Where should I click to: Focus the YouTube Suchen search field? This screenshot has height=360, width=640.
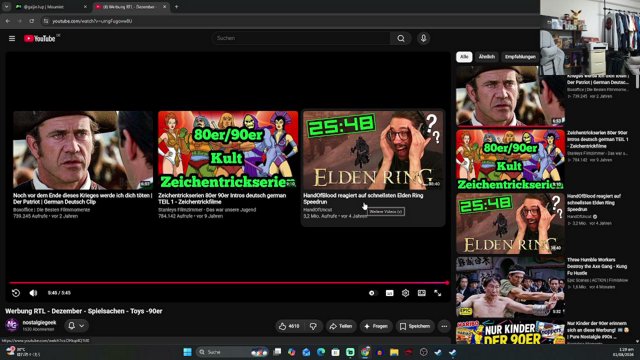point(301,38)
